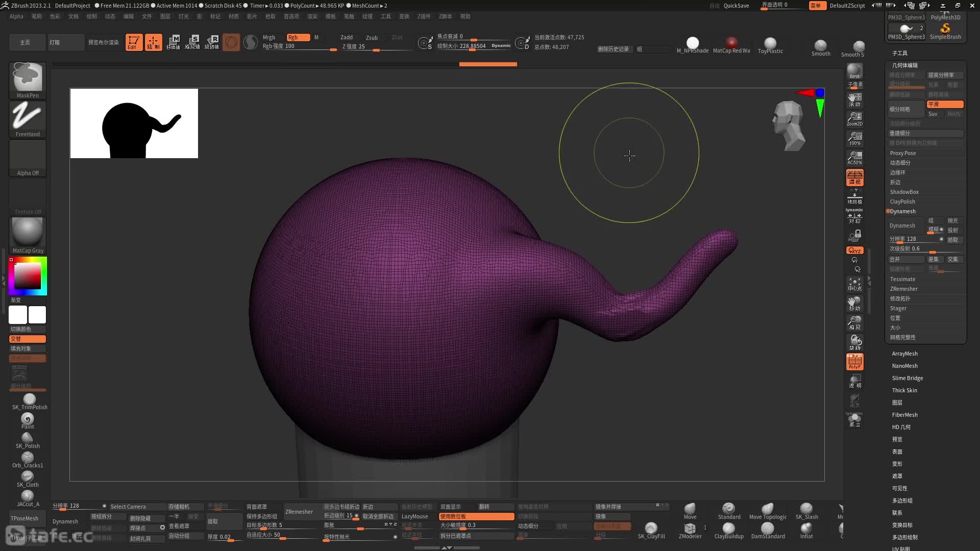Open the 灯箱 (LightBox) button
The width and height of the screenshot is (980, 551).
tap(66, 42)
